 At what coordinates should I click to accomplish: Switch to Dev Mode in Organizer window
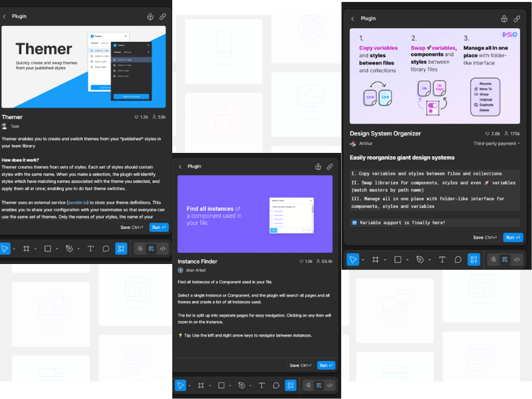tap(517, 259)
